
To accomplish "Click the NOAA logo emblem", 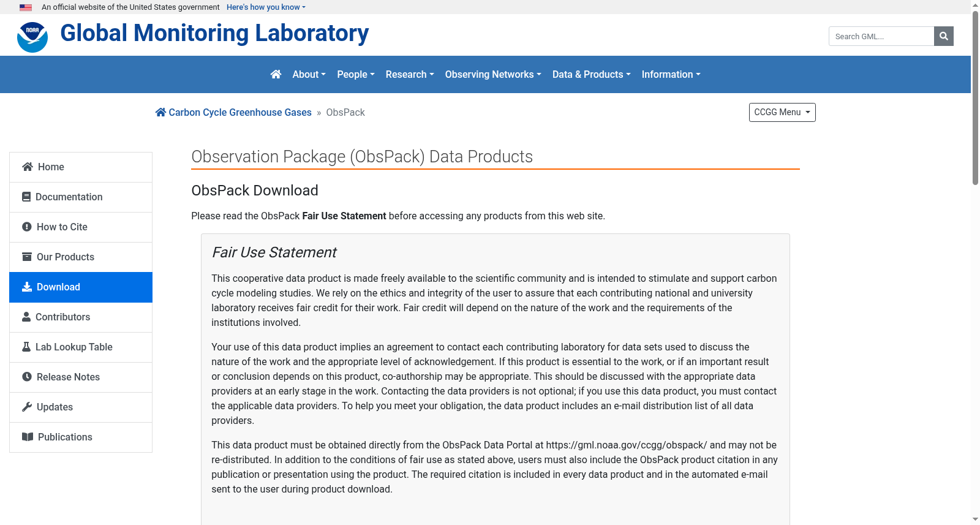I will [x=32, y=37].
